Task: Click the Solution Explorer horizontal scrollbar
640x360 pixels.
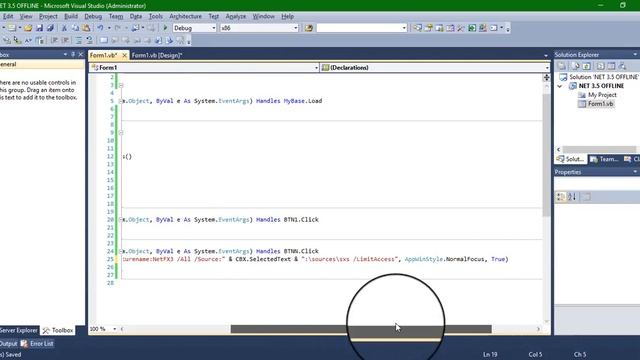Action: (x=599, y=150)
